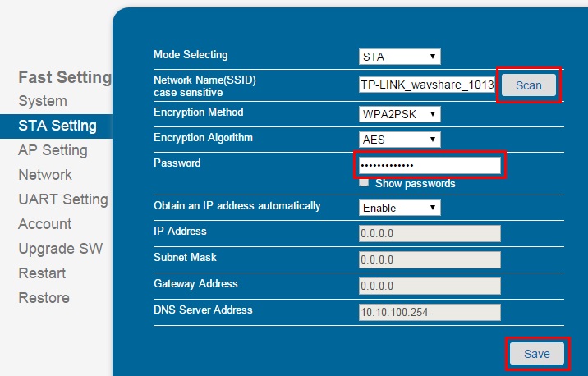Click the Network Name SSID field

click(x=427, y=85)
